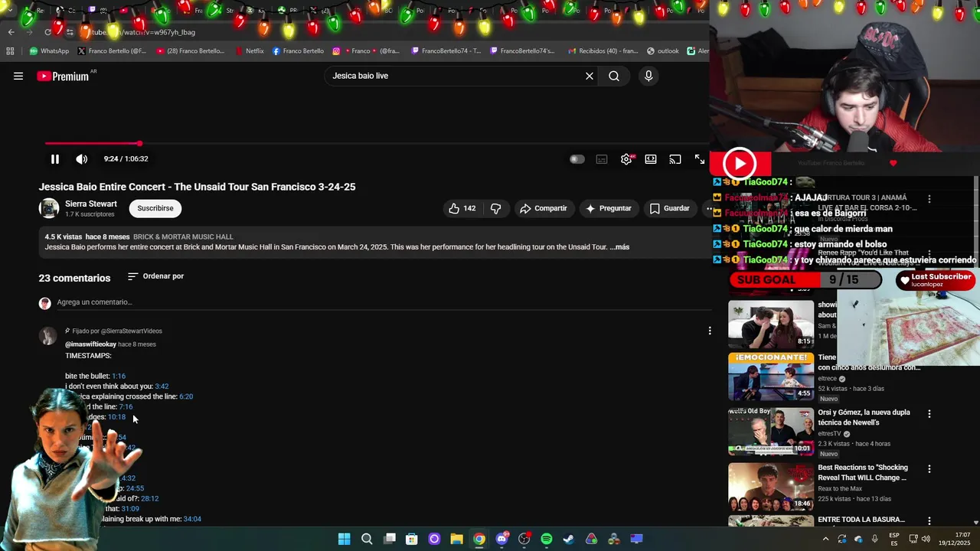
Task: Open OBS Studio from the taskbar
Action: coord(524,539)
